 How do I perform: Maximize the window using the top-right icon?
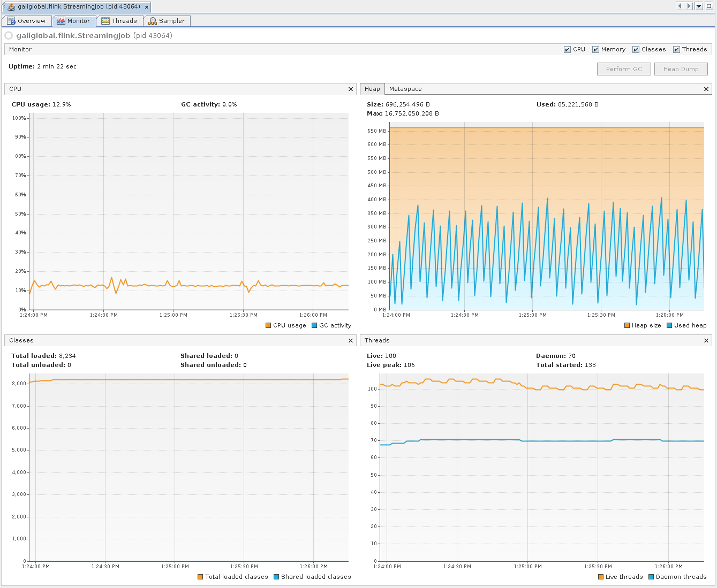coord(708,6)
